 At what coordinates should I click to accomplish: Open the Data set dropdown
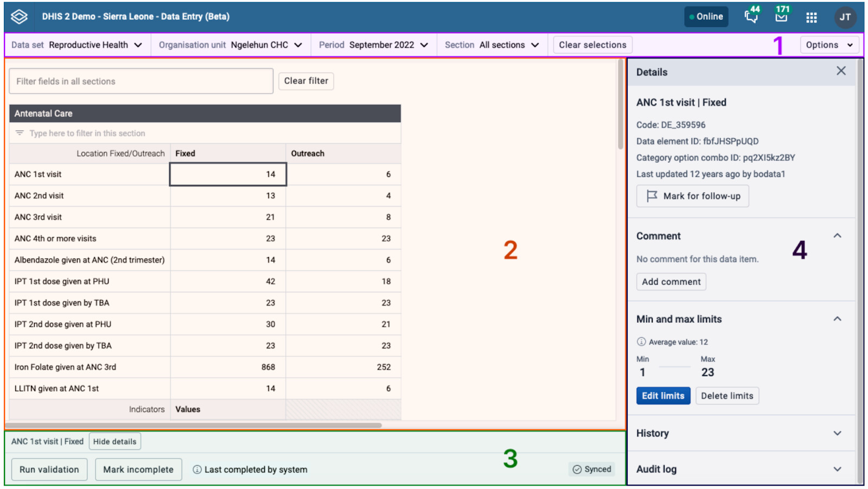coord(77,45)
